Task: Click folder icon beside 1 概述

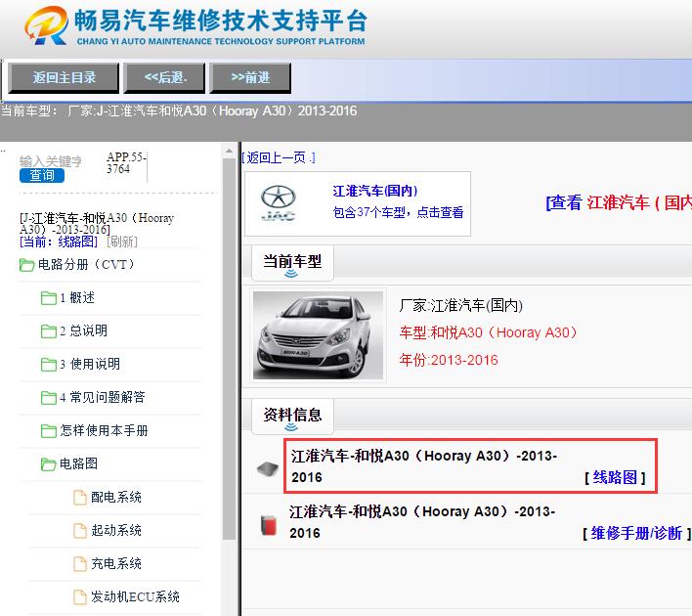Action: pos(49,298)
